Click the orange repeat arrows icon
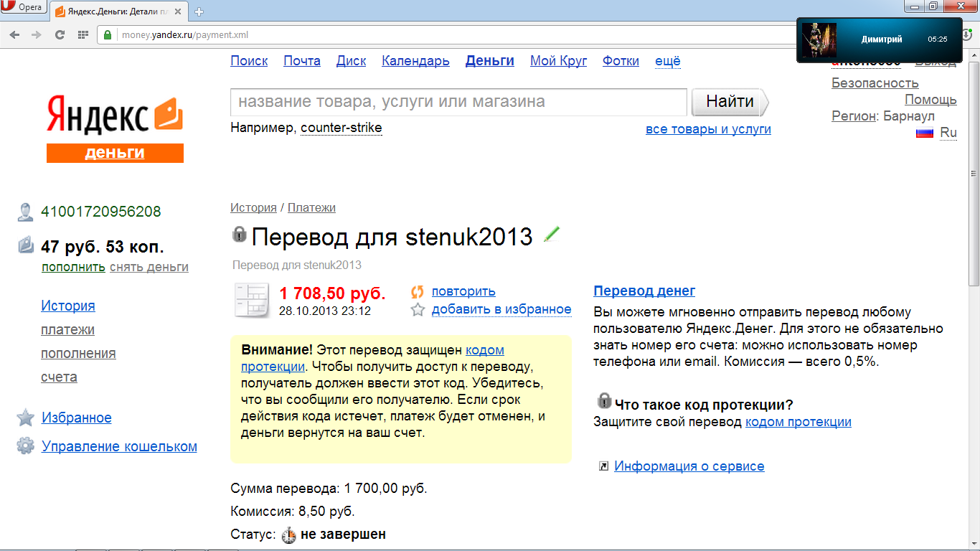This screenshot has width=980, height=551. pos(418,292)
